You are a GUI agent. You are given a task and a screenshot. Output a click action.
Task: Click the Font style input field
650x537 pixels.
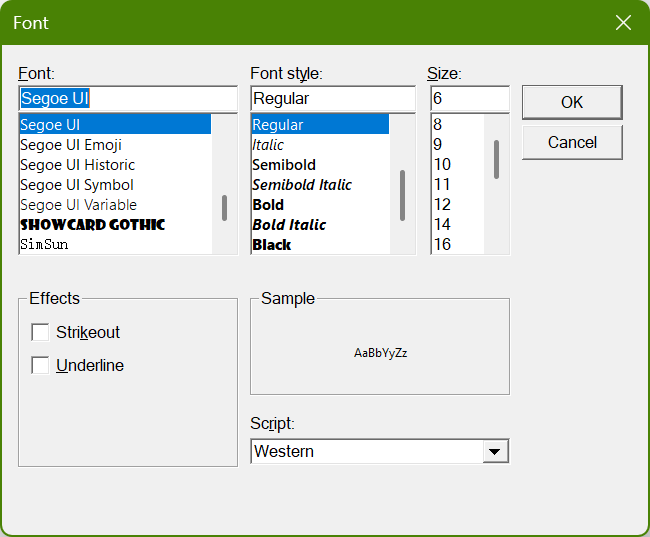pyautogui.click(x=333, y=98)
